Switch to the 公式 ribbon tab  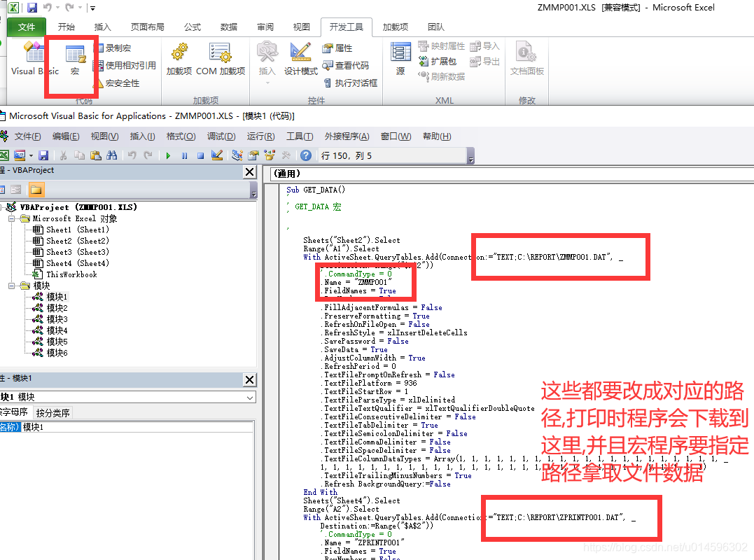point(193,27)
